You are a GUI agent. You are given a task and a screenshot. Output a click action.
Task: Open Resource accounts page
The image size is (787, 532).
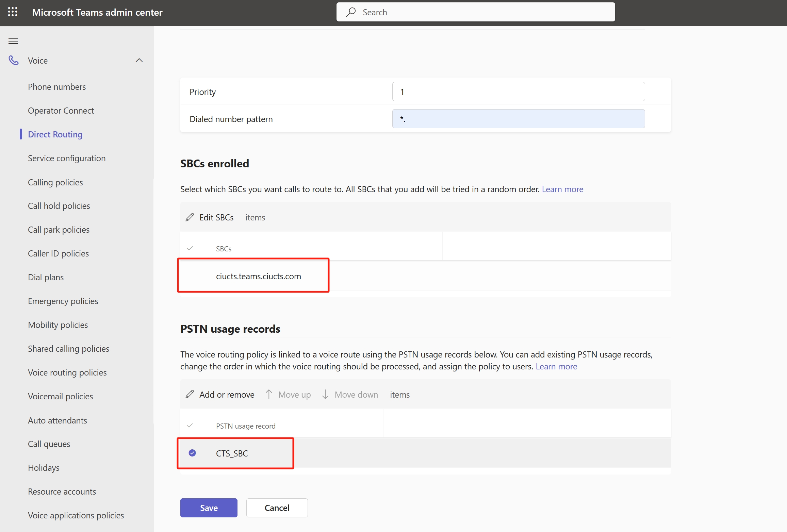(x=62, y=492)
